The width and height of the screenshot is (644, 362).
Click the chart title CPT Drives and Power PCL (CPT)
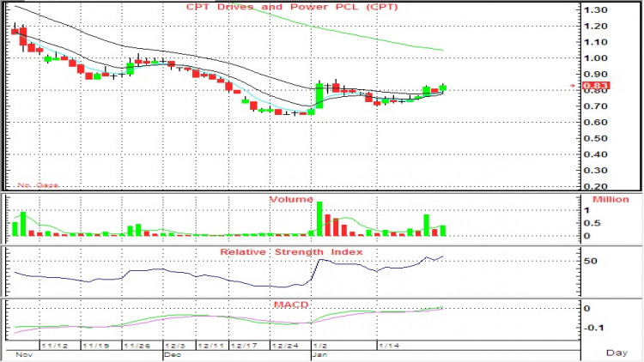click(292, 7)
